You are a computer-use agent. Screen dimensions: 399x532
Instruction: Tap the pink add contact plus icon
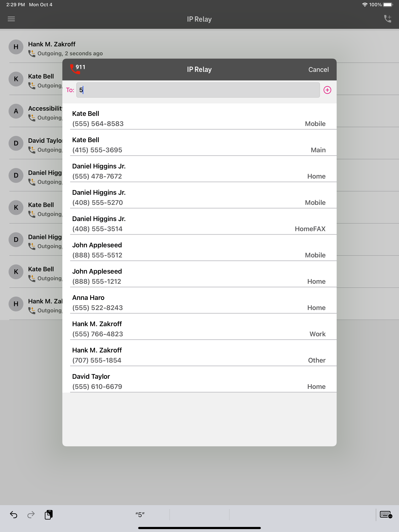327,90
